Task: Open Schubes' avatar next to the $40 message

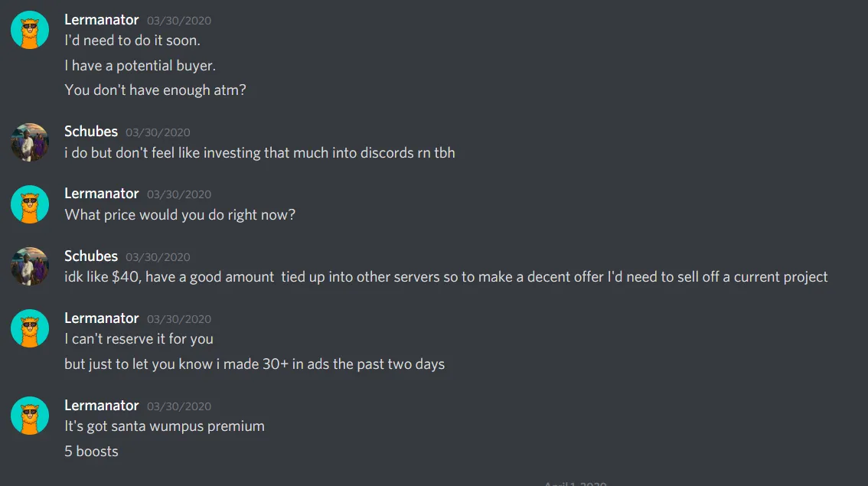Action: (x=30, y=266)
